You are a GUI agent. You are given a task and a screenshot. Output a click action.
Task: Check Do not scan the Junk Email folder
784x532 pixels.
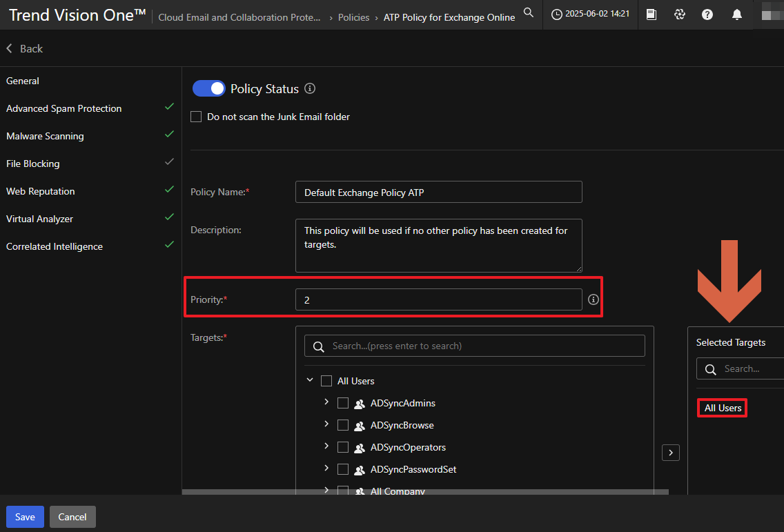[x=196, y=117]
